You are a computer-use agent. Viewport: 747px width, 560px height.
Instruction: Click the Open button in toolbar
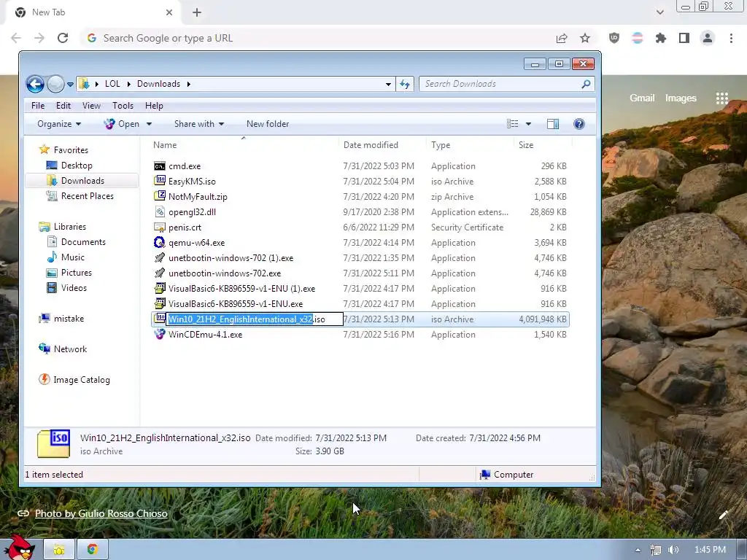click(122, 124)
